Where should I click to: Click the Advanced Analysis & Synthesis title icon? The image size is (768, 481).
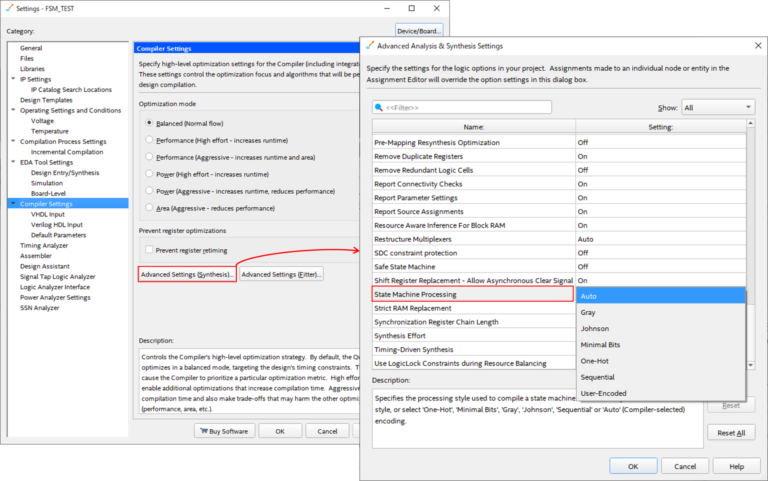(x=370, y=45)
